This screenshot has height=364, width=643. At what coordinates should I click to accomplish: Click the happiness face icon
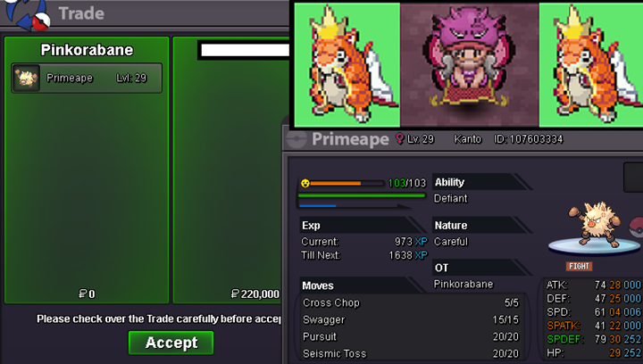pos(305,183)
